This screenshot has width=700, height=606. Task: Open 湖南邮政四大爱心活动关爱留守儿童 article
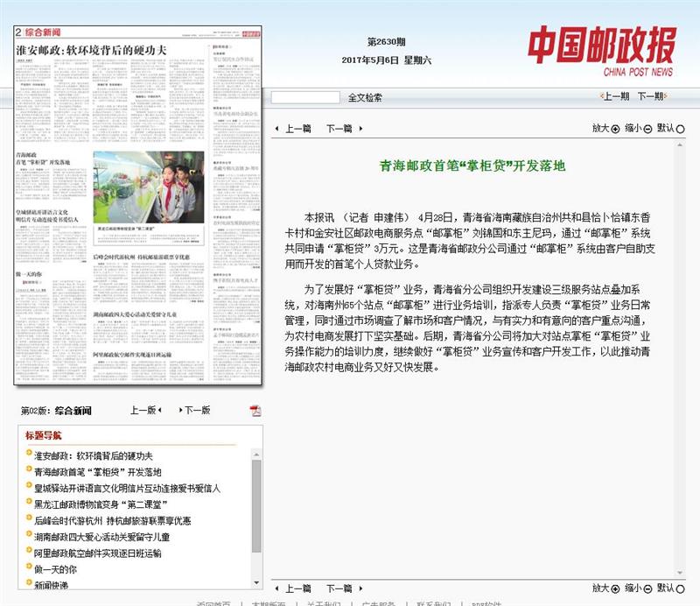(101, 537)
